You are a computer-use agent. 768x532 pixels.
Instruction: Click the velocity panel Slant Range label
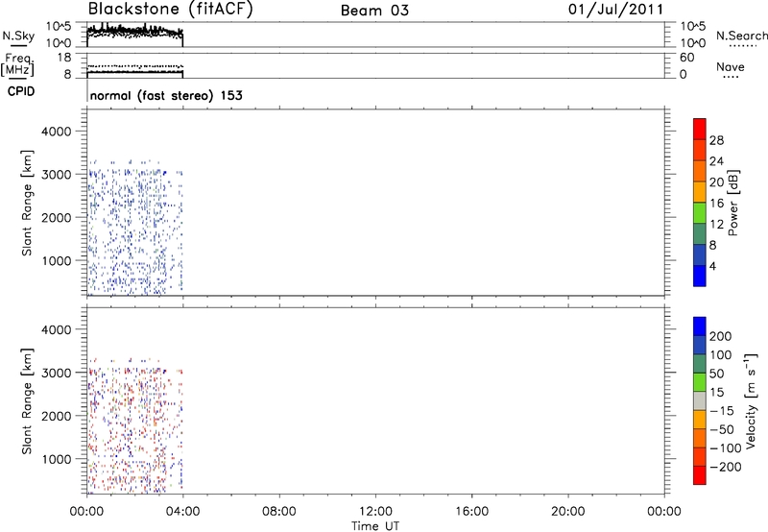pyautogui.click(x=27, y=401)
